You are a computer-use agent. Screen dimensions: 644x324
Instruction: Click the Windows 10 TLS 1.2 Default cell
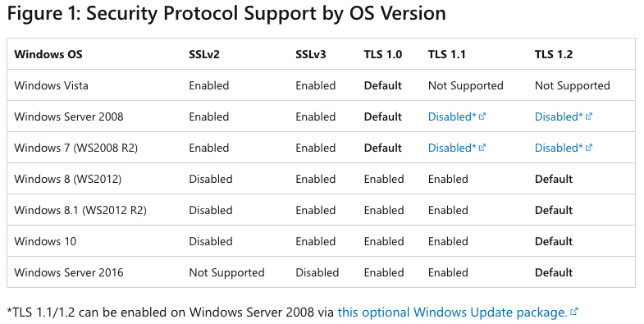(554, 241)
